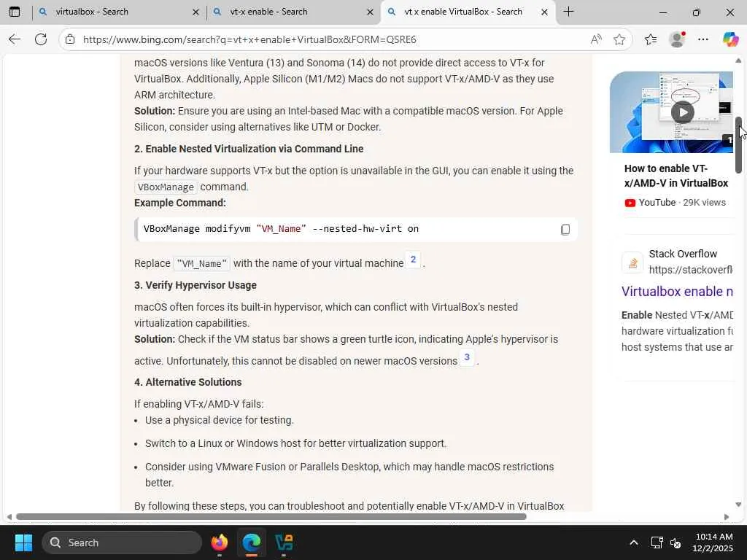Activate Read aloud icon in address bar
747x560 pixels.
[x=595, y=39]
